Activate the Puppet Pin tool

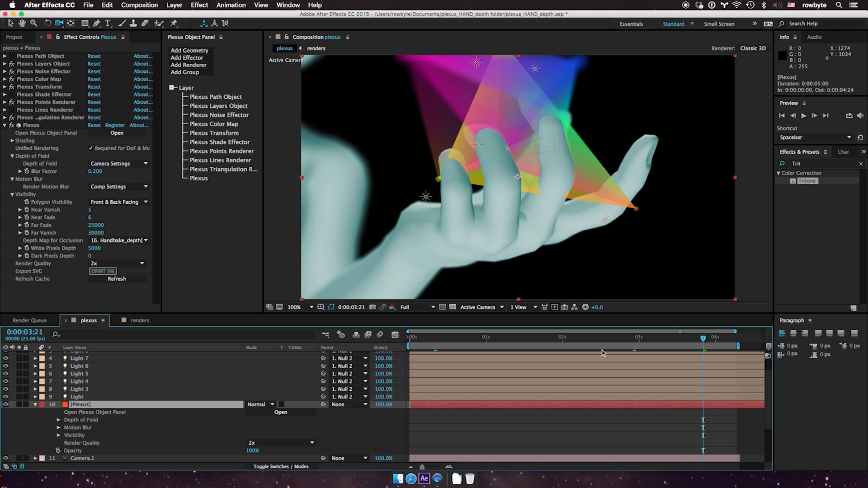click(174, 23)
